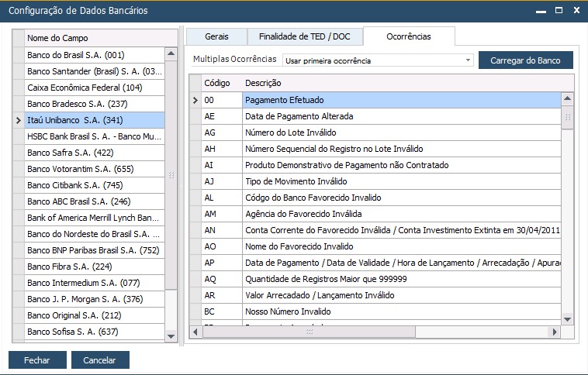The width and height of the screenshot is (588, 375).
Task: Close the Configuração de Dados Bancários window
Action: [576, 11]
